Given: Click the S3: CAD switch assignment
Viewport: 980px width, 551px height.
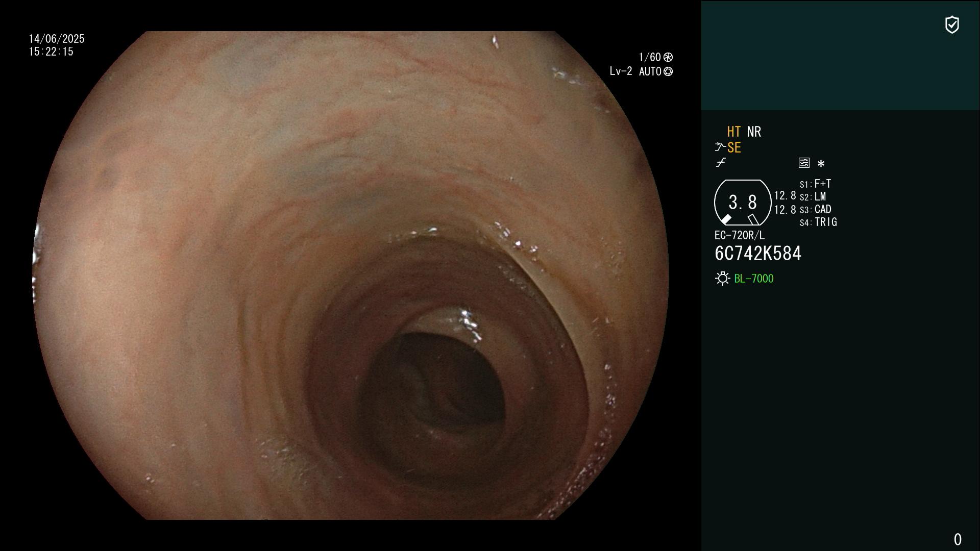Looking at the screenshot, I should pyautogui.click(x=815, y=209).
